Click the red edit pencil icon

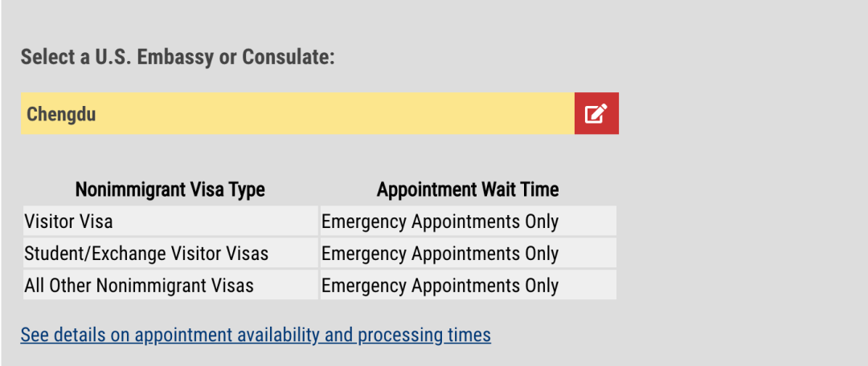(596, 113)
